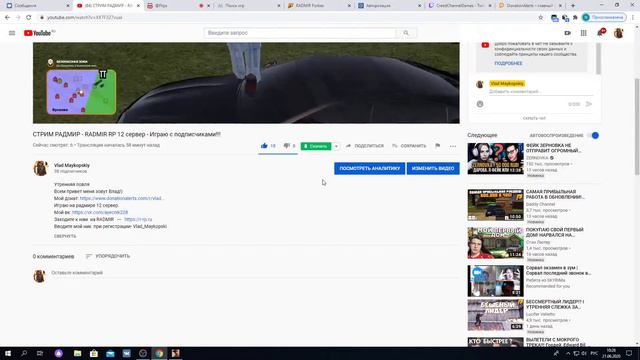The width and height of the screenshot is (640, 360).
Task: Open the create video camera icon
Action: pos(567,33)
